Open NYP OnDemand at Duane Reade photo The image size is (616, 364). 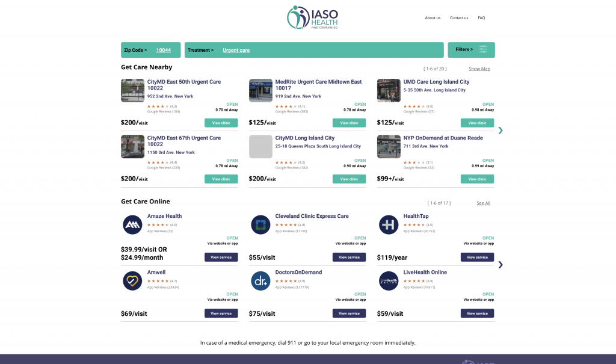pyautogui.click(x=389, y=147)
